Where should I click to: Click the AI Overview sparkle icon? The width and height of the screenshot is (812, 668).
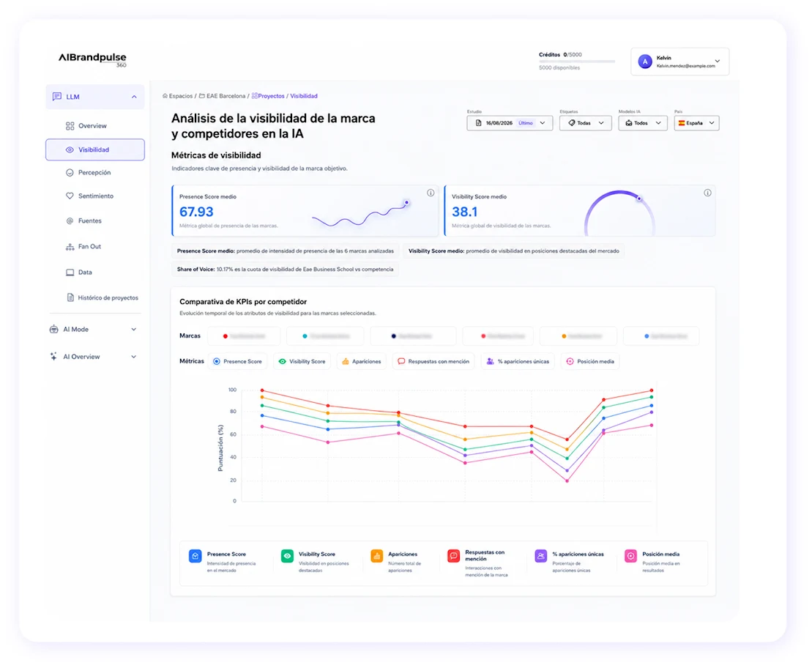point(54,357)
